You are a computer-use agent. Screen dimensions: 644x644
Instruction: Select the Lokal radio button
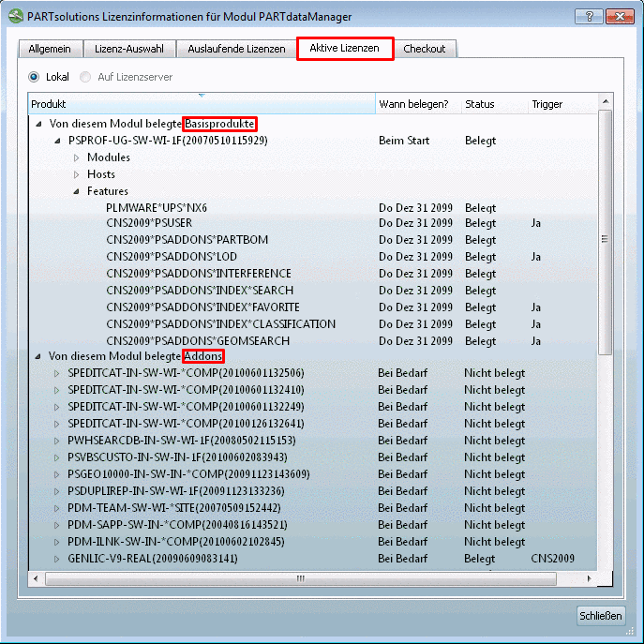(x=34, y=77)
